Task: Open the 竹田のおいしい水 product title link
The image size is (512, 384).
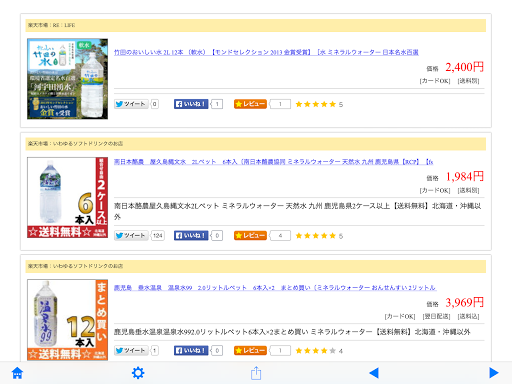Action: tap(266, 52)
